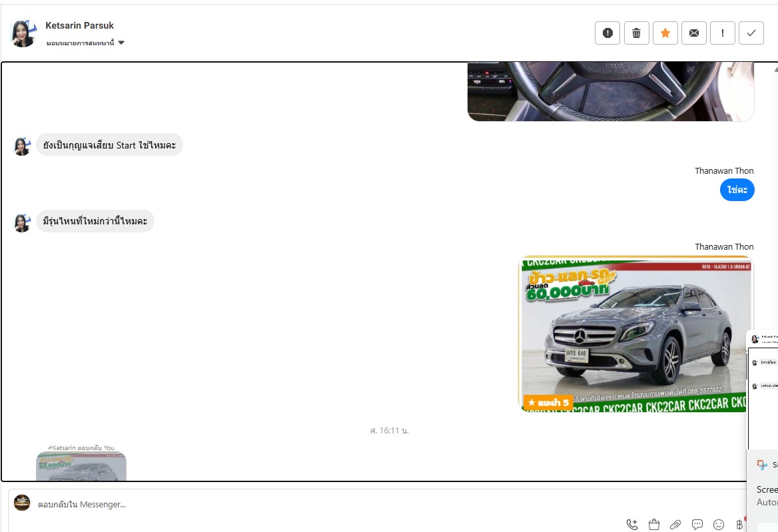
Task: Open the emoji picker smiley icon
Action: point(719,524)
